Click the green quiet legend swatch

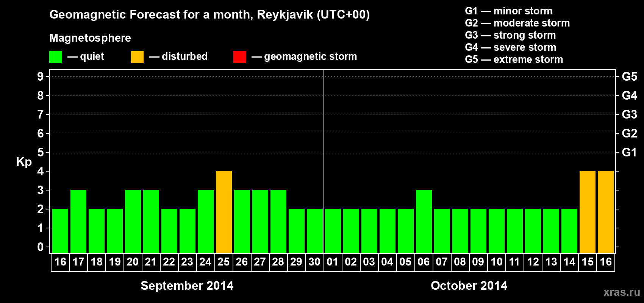pyautogui.click(x=55, y=57)
